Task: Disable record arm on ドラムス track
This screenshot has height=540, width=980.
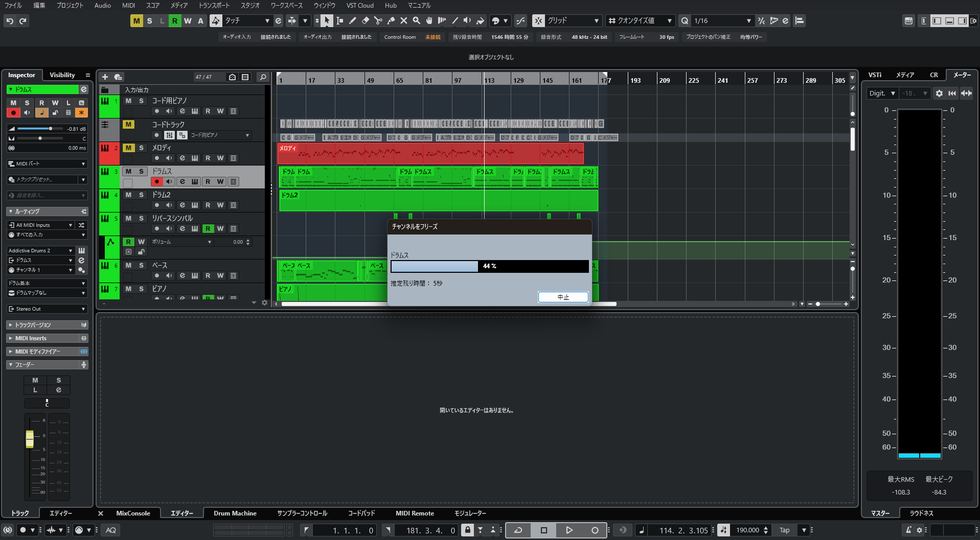Action: [157, 182]
